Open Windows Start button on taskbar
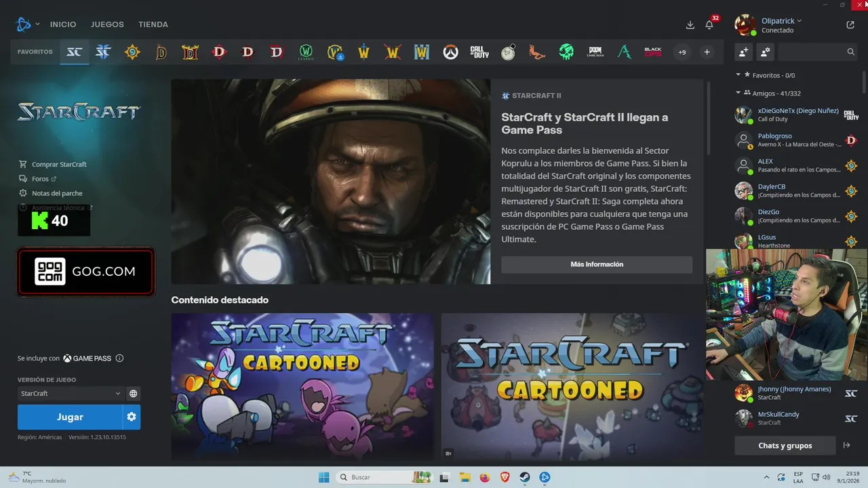The height and width of the screenshot is (488, 868). click(x=324, y=477)
